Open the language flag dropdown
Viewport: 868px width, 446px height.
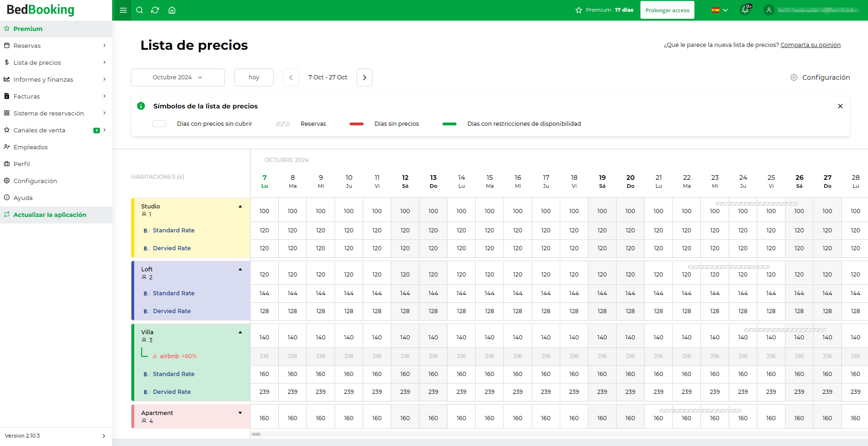tap(719, 10)
